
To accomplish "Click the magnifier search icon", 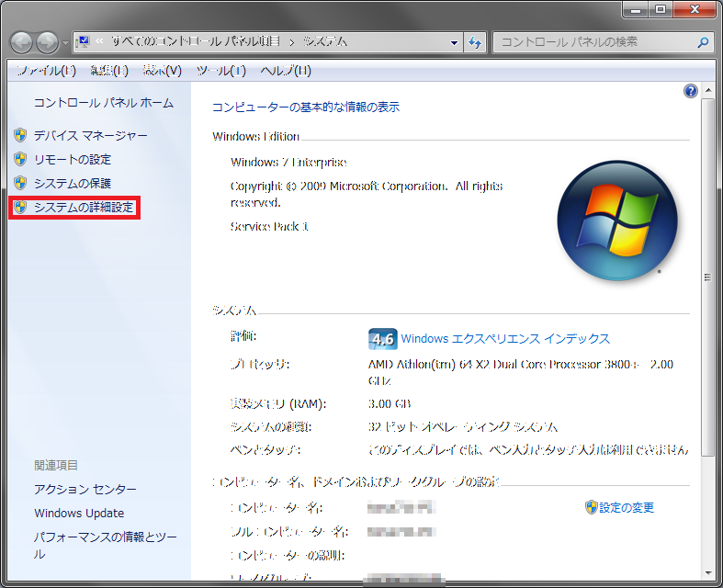I will pyautogui.click(x=703, y=42).
